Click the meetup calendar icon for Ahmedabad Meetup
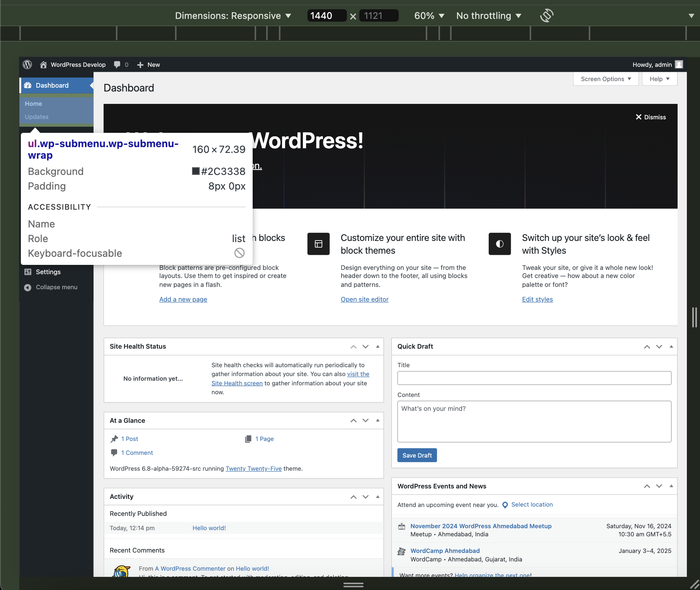This screenshot has width=700, height=590. (x=402, y=526)
